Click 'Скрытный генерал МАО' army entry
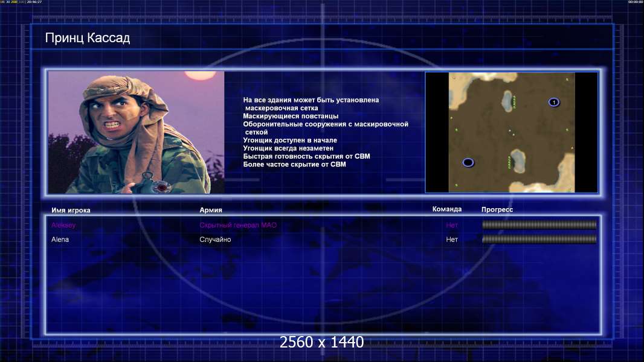Image resolution: width=644 pixels, height=362 pixels. [238, 224]
